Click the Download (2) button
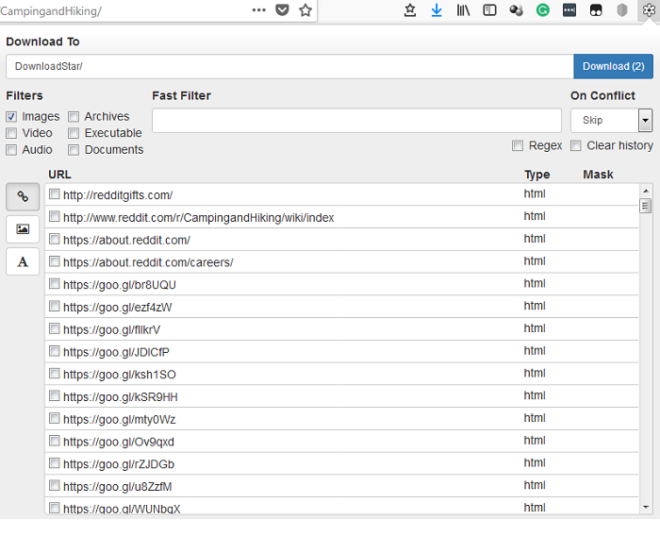 point(613,66)
